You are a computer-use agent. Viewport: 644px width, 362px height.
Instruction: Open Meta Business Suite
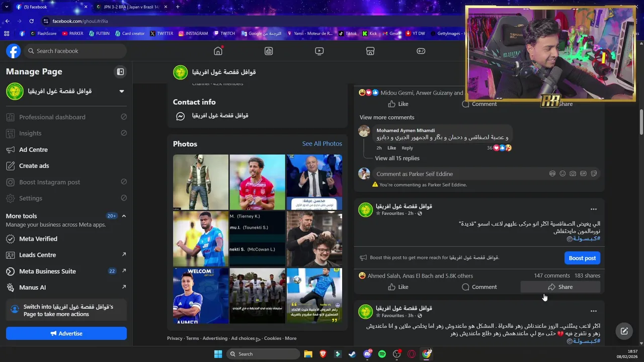[x=66, y=271]
